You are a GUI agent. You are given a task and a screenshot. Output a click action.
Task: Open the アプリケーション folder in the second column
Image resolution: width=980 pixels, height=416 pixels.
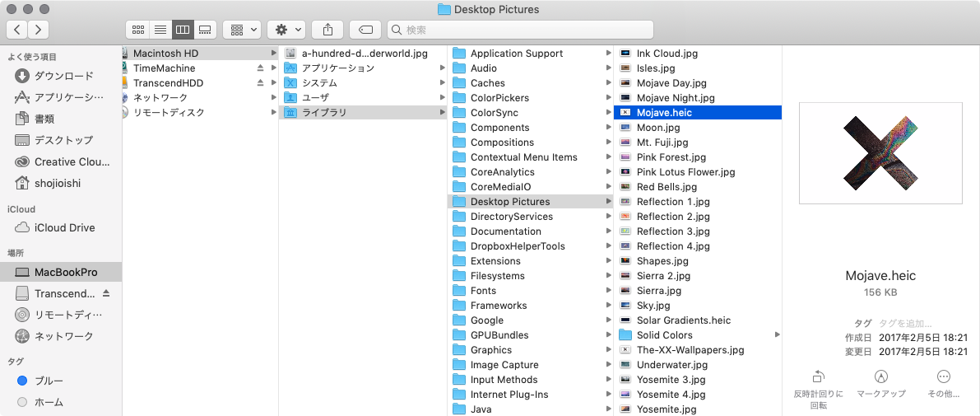point(363,68)
